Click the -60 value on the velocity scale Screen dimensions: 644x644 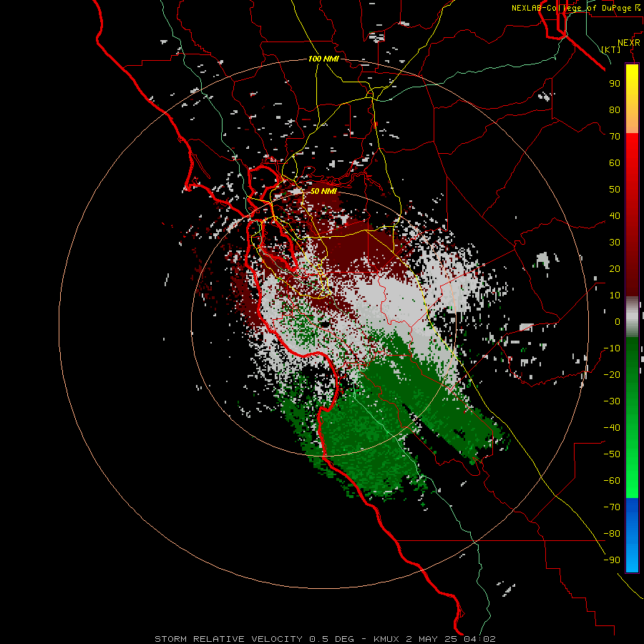[612, 481]
